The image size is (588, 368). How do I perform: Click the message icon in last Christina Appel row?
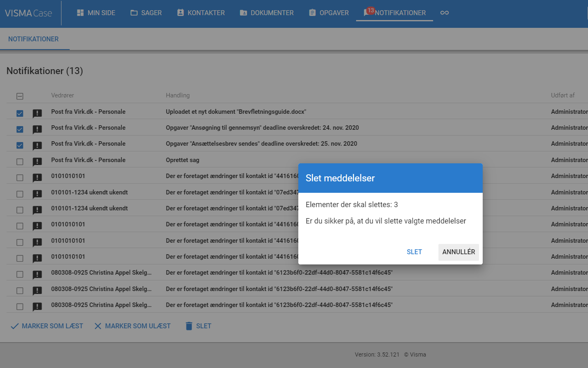click(x=37, y=307)
